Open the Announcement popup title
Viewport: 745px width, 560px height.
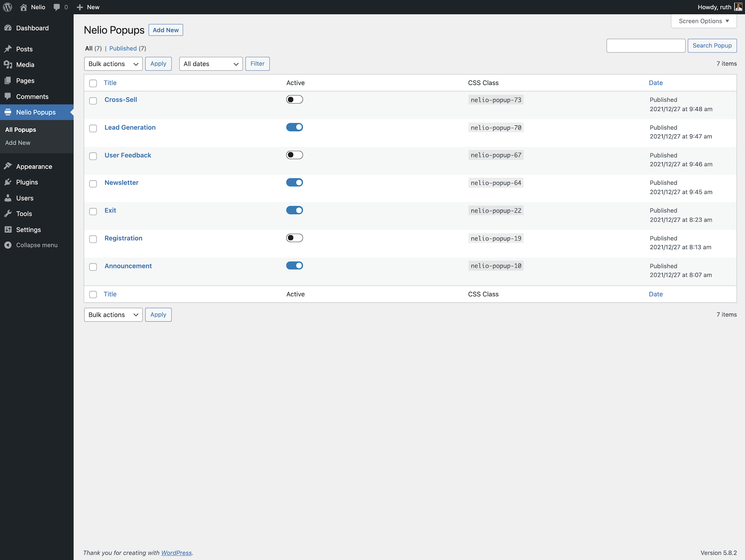click(128, 266)
